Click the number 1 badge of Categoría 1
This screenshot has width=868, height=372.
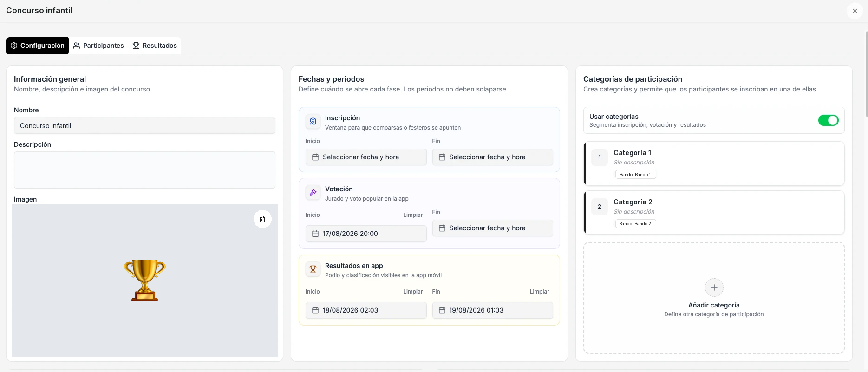point(600,157)
